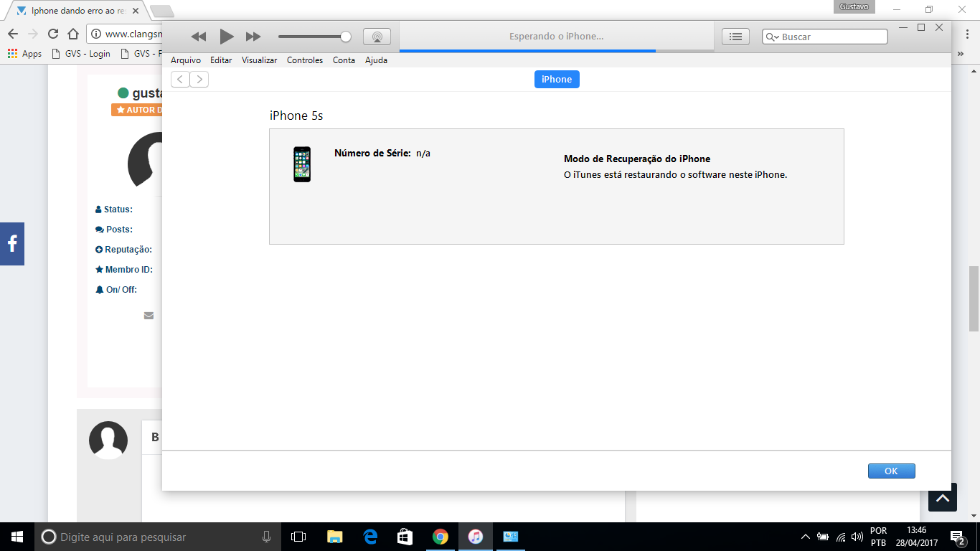980x551 pixels.
Task: Click the restore progress bar under Esperando o iPhone
Action: pyautogui.click(x=557, y=51)
